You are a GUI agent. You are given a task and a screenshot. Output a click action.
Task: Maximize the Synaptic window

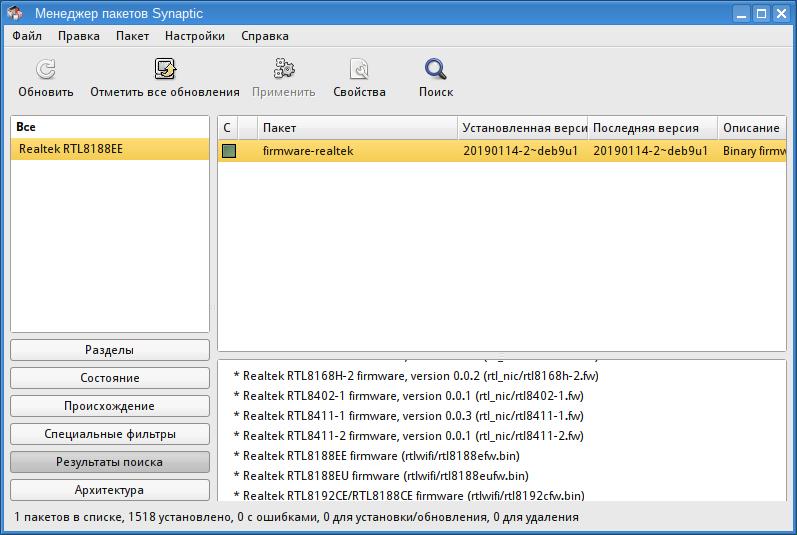tap(761, 13)
